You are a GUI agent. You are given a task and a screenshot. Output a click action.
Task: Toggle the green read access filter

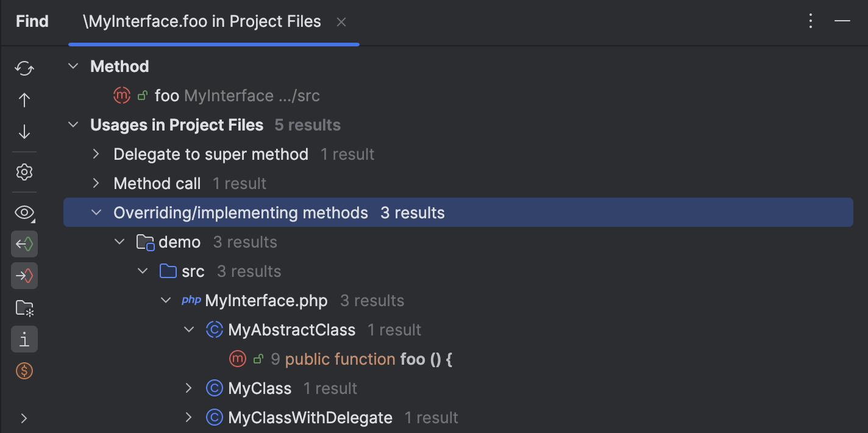tap(24, 244)
